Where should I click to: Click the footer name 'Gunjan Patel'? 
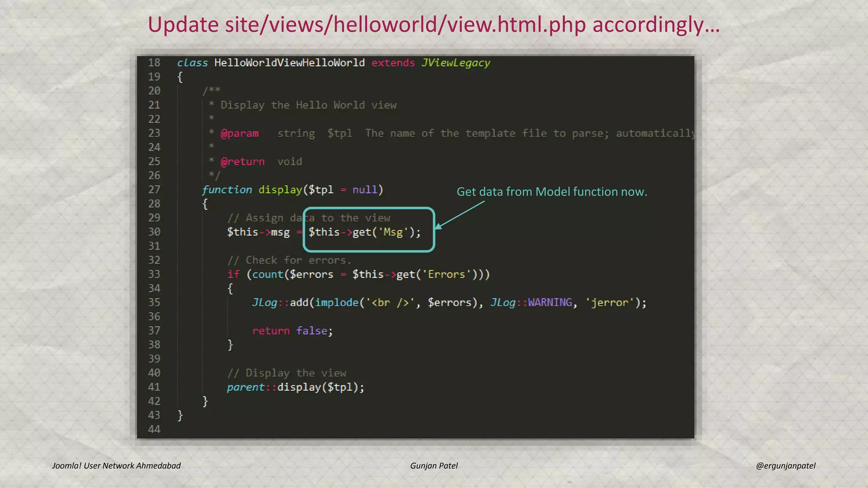[x=434, y=466]
